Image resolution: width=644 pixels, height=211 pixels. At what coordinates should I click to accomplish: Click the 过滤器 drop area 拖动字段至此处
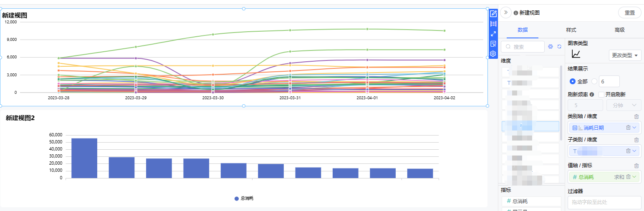click(604, 202)
